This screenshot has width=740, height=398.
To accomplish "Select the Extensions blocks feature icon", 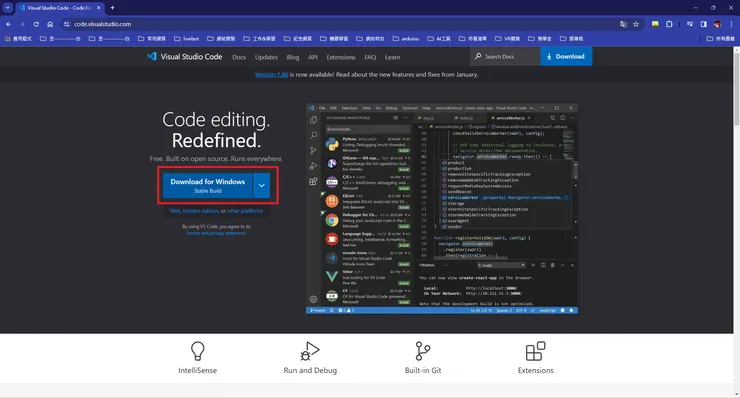I will click(536, 352).
